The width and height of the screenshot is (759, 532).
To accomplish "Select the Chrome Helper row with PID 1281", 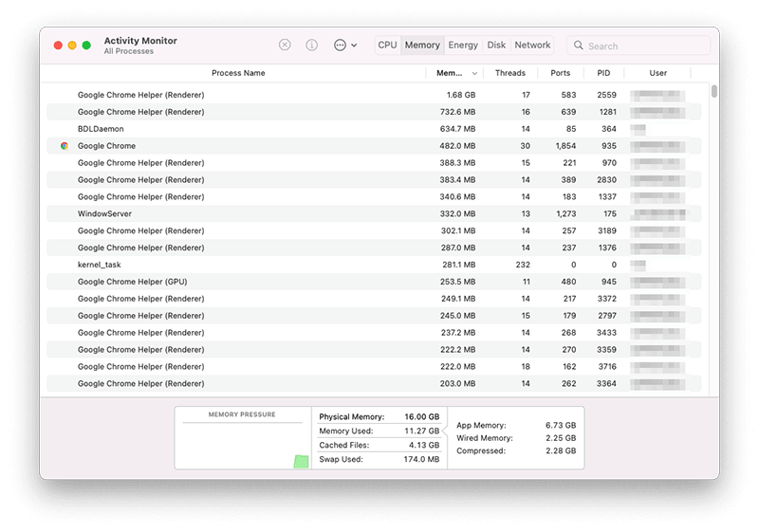I will (374, 112).
